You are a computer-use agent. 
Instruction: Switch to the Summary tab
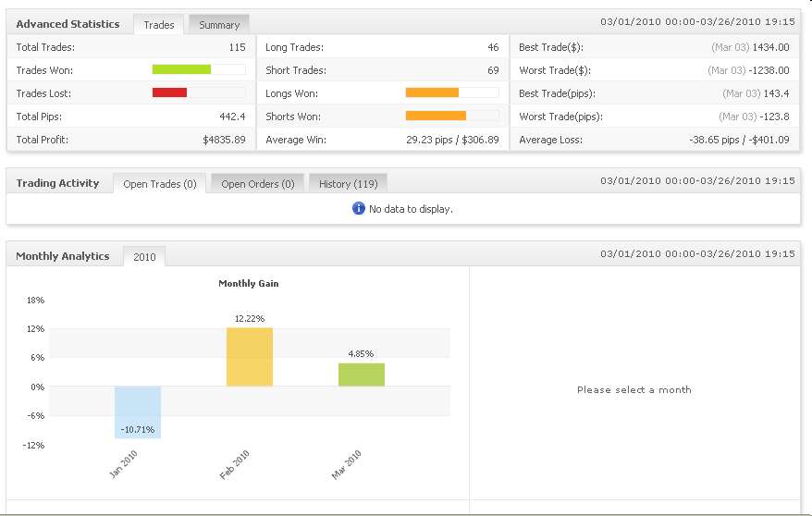(219, 25)
